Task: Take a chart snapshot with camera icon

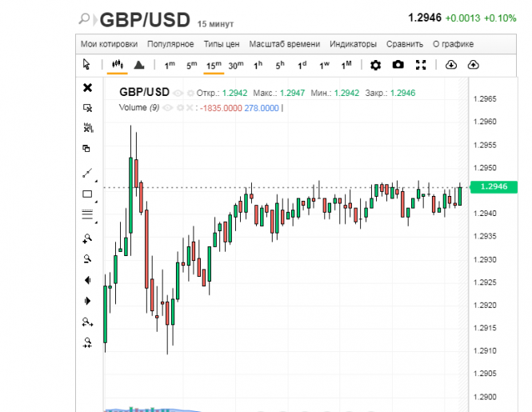Action: tap(398, 65)
